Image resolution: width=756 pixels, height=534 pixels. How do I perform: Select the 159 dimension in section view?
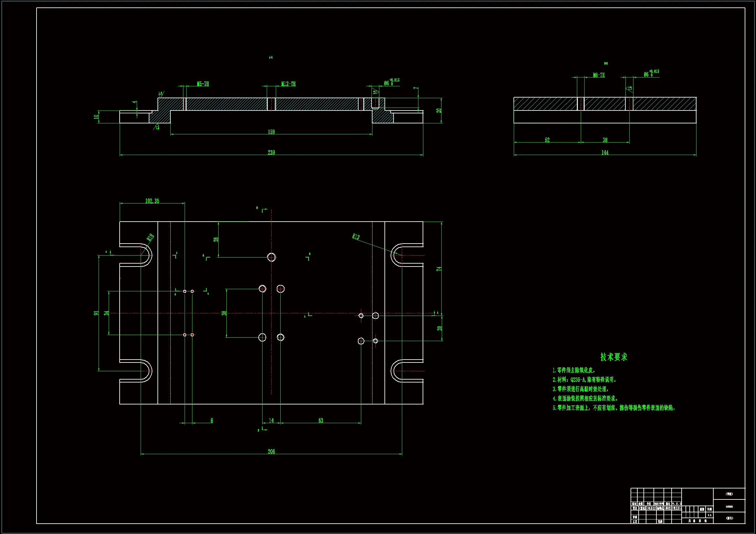(271, 132)
